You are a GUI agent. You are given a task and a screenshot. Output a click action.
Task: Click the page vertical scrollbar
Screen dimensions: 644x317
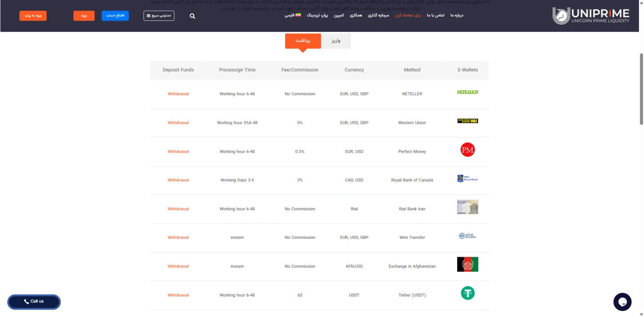click(x=642, y=89)
